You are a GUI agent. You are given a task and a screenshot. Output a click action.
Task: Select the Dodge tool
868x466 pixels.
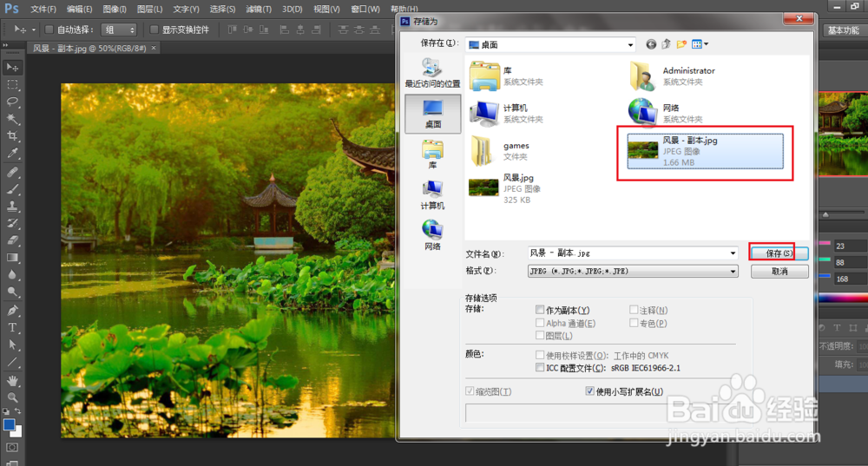11,292
